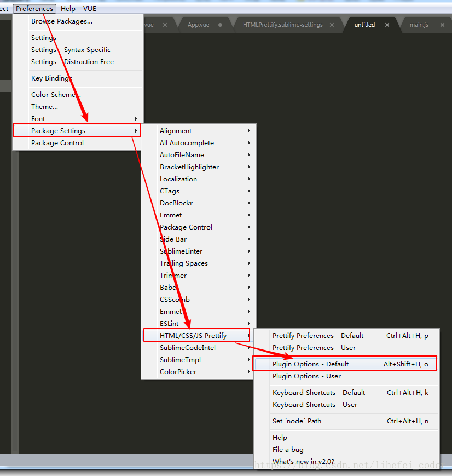Viewport: 452px width, 476px height.
Task: Choose Color Scheme… entry
Action: click(x=78, y=95)
